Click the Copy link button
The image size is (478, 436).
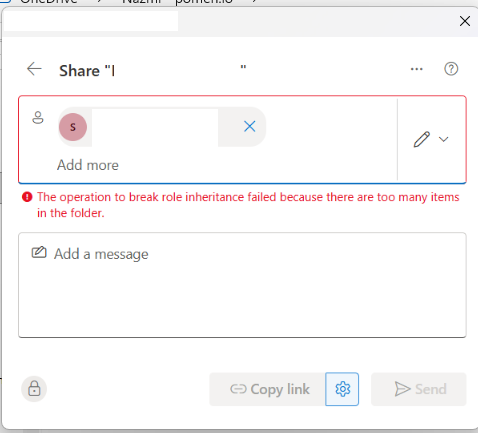pyautogui.click(x=267, y=389)
